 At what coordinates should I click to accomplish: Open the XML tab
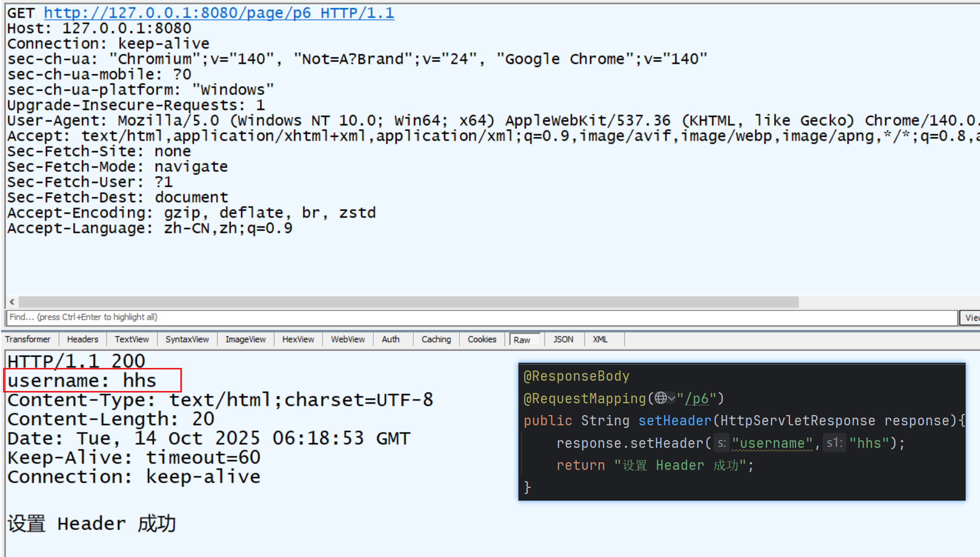point(600,339)
